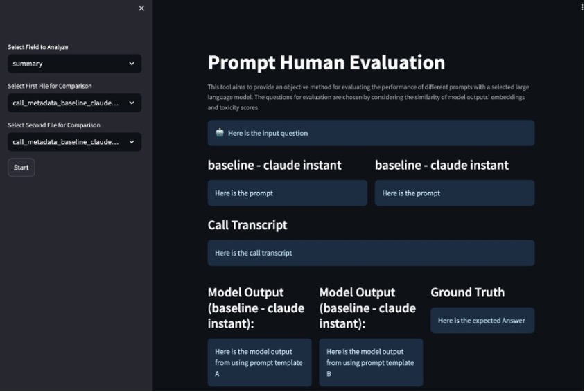
Task: Click the tool description paragraph under the title
Action: 368,97
